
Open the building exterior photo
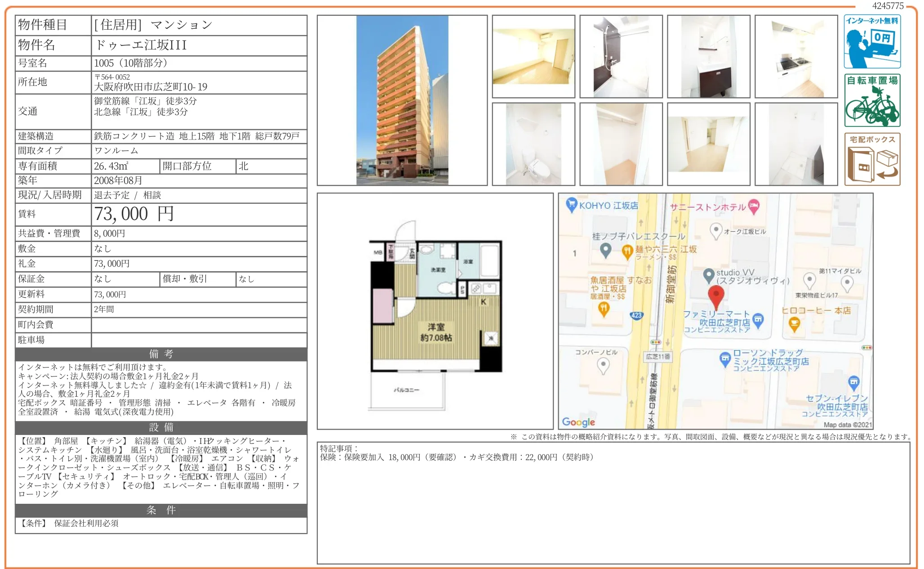[402, 100]
